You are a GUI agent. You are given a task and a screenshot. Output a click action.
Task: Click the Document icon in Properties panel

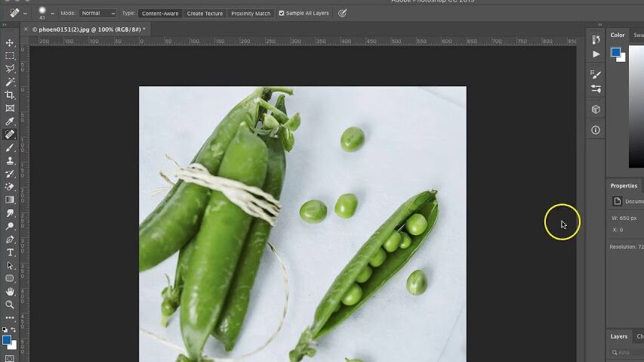click(x=617, y=201)
